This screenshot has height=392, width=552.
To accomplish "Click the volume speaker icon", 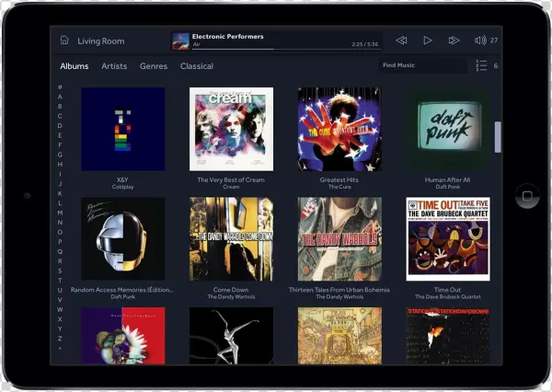I will [479, 40].
